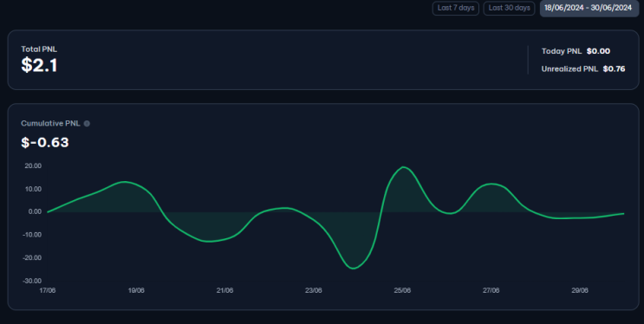
Task: Click the 17/06 x-axis date label
Action: click(x=47, y=290)
